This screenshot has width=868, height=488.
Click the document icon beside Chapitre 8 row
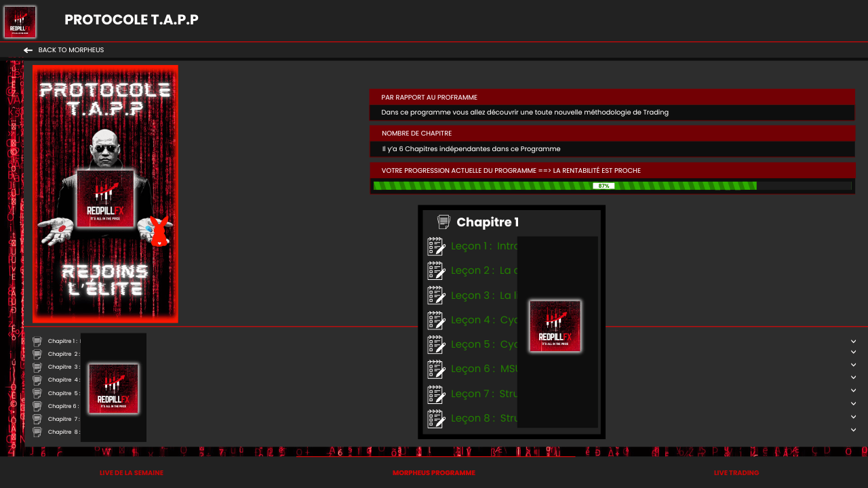tap(37, 432)
